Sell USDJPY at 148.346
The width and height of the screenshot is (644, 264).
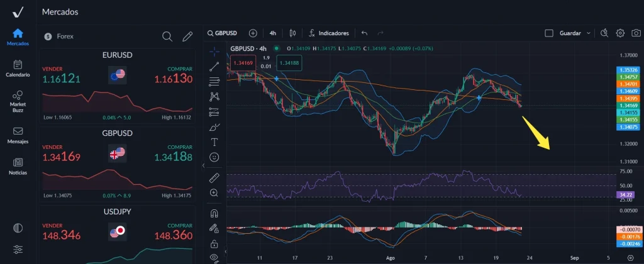pyautogui.click(x=61, y=233)
